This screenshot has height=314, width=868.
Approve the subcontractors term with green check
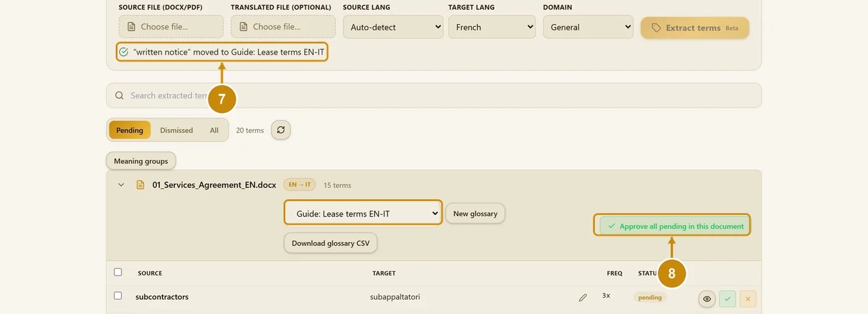coord(727,298)
